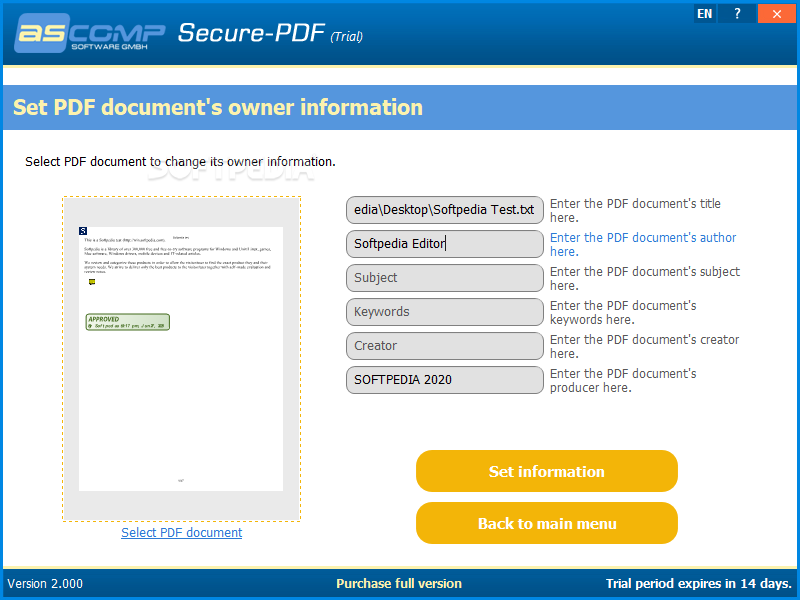Click the Creator input field
The height and width of the screenshot is (600, 800).
(444, 346)
